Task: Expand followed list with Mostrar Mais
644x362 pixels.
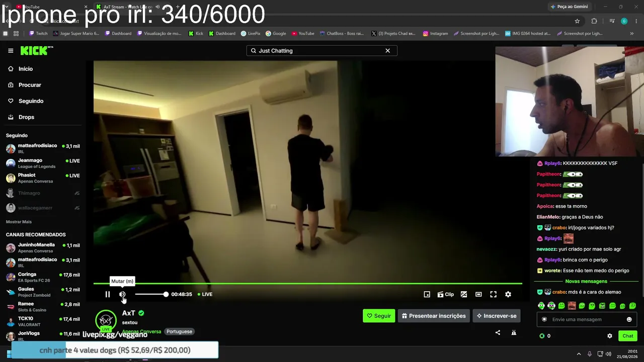Action: pyautogui.click(x=19, y=222)
